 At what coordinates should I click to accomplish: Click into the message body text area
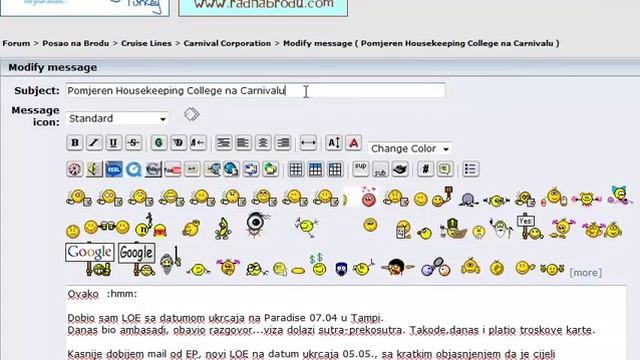346,323
